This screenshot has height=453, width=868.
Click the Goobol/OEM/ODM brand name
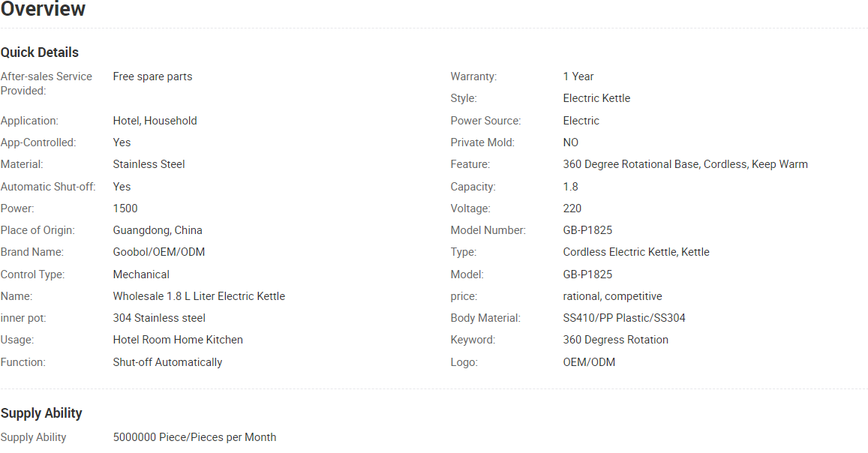click(159, 252)
